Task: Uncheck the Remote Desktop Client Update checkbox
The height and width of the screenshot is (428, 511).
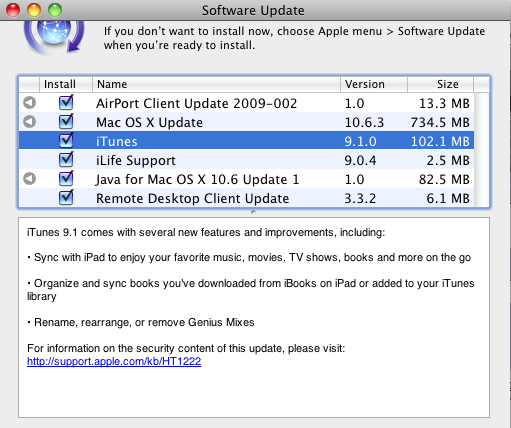Action: [66, 197]
